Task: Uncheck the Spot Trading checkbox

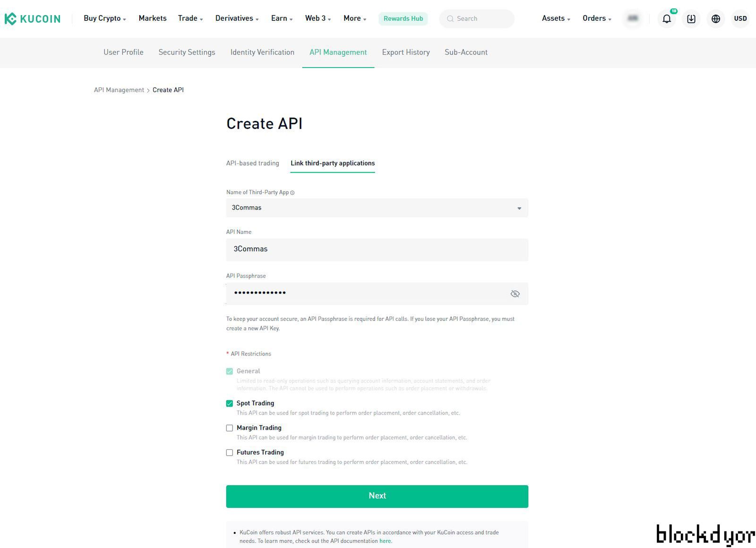Action: click(230, 403)
